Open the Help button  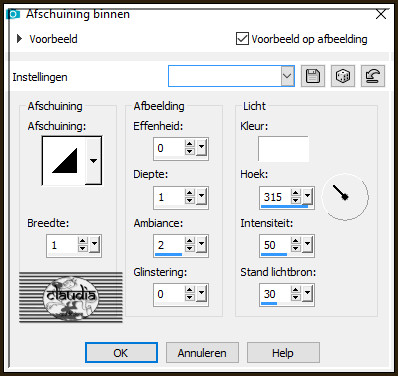(x=283, y=353)
